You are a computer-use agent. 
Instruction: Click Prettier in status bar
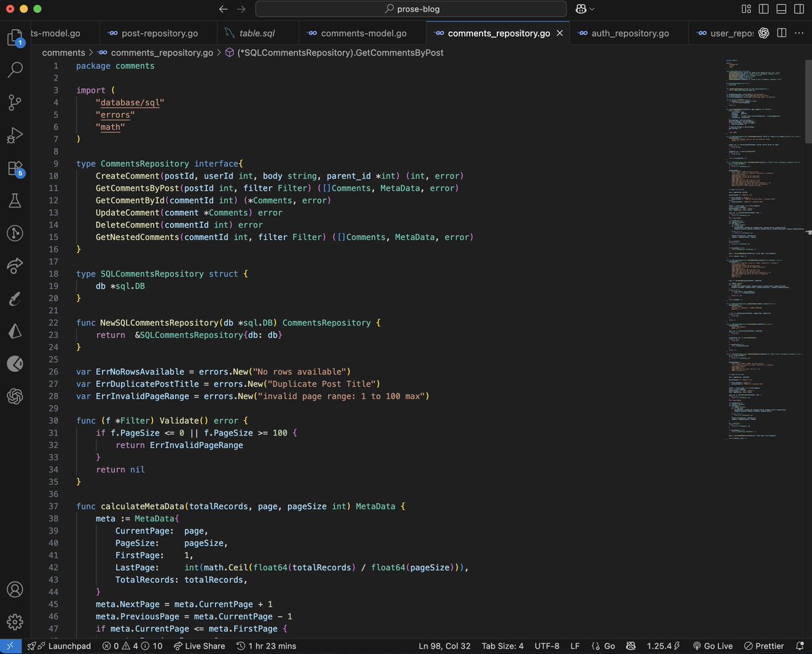(x=765, y=646)
